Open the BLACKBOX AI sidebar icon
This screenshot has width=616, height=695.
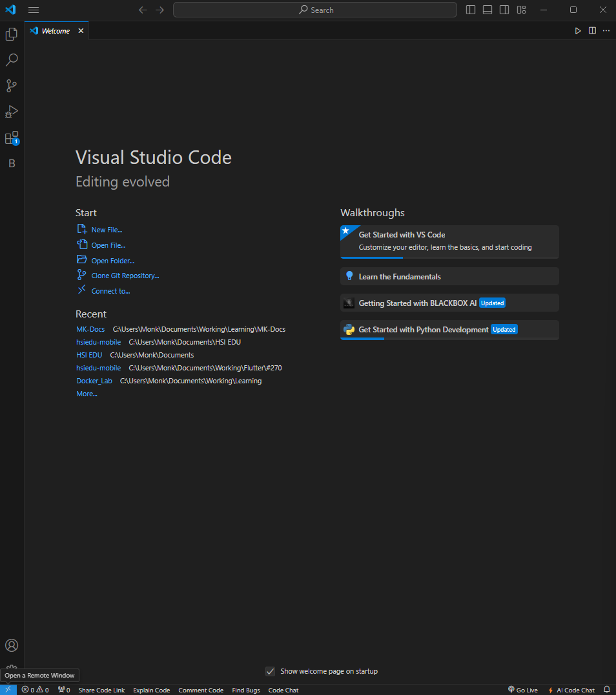12,164
